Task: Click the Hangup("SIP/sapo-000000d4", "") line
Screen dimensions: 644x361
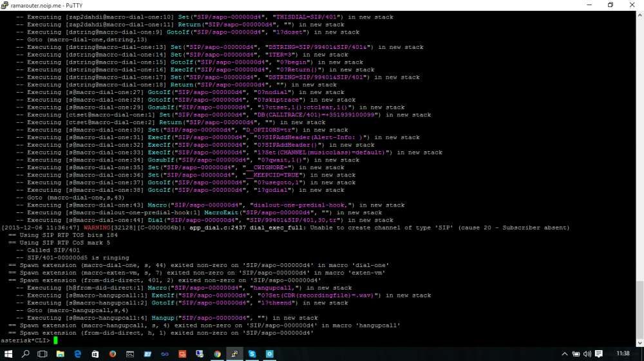Action: 167,318
